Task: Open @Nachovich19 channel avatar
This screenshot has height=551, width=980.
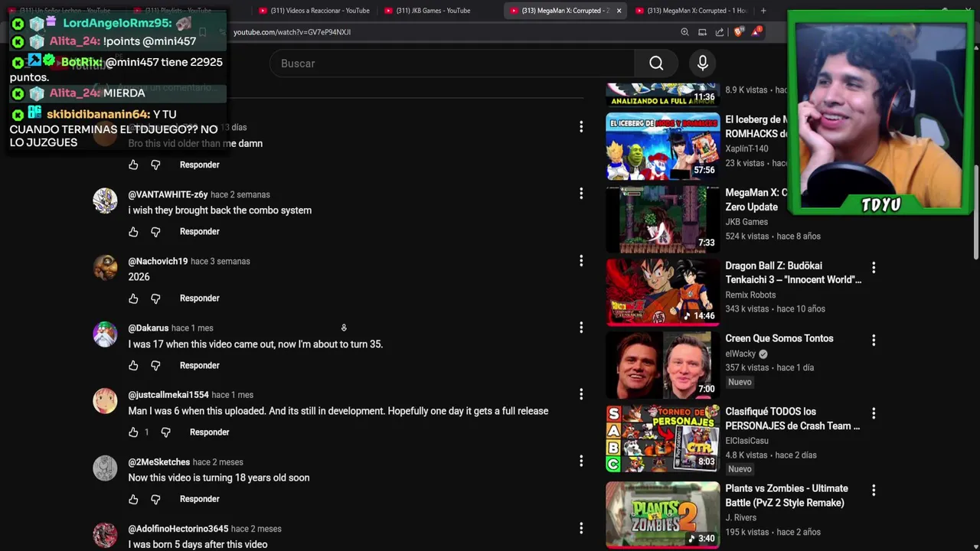Action: 105,268
